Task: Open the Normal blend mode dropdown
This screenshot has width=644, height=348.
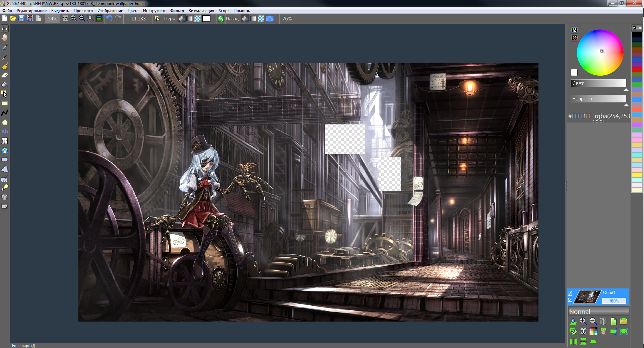Action: pyautogui.click(x=598, y=312)
